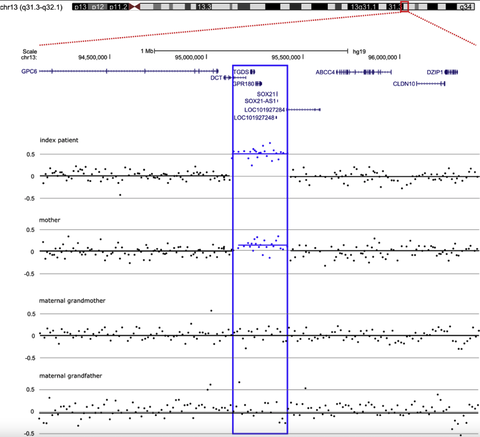
Task: Click the TGDS gene label
Action: click(241, 72)
